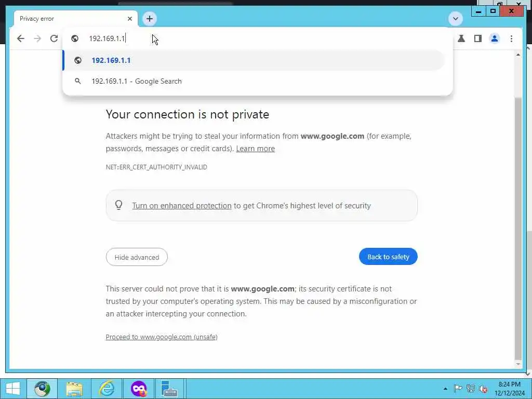Screen dimensions: 532x399
Task: Click the page vertical scrollbar thumb
Action: (518, 228)
